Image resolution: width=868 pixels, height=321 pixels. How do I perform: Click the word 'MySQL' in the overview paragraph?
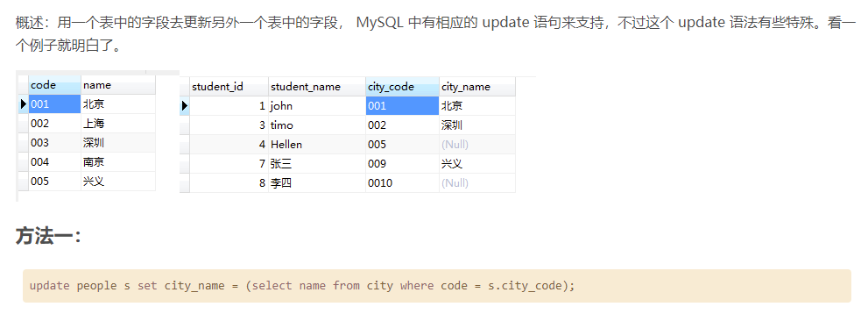coord(380,24)
